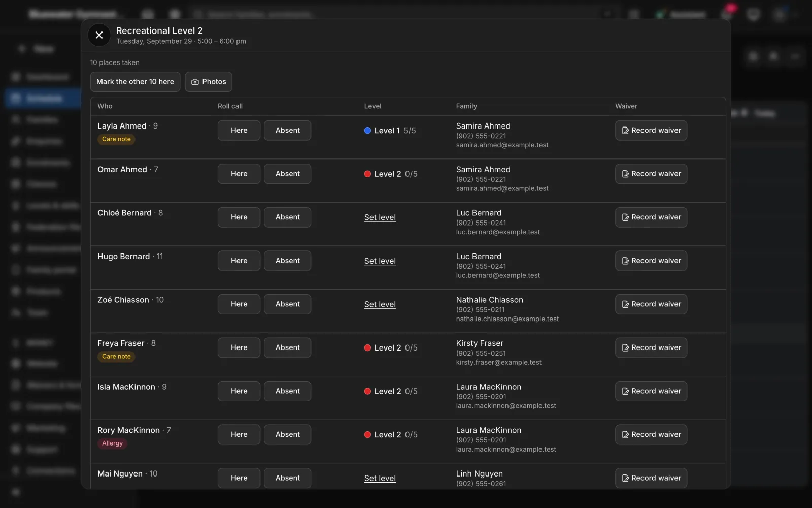Mark Layla Ahmed as Here
This screenshot has width=812, height=508.
pyautogui.click(x=239, y=131)
